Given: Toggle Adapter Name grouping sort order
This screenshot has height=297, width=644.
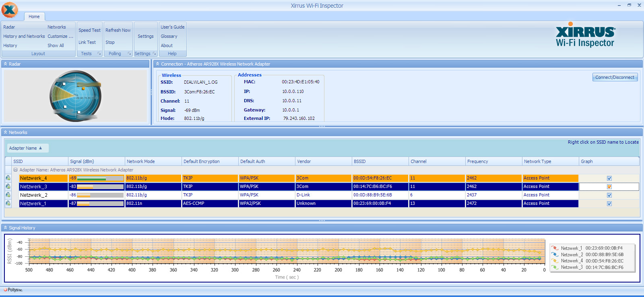Looking at the screenshot, I should pos(28,148).
